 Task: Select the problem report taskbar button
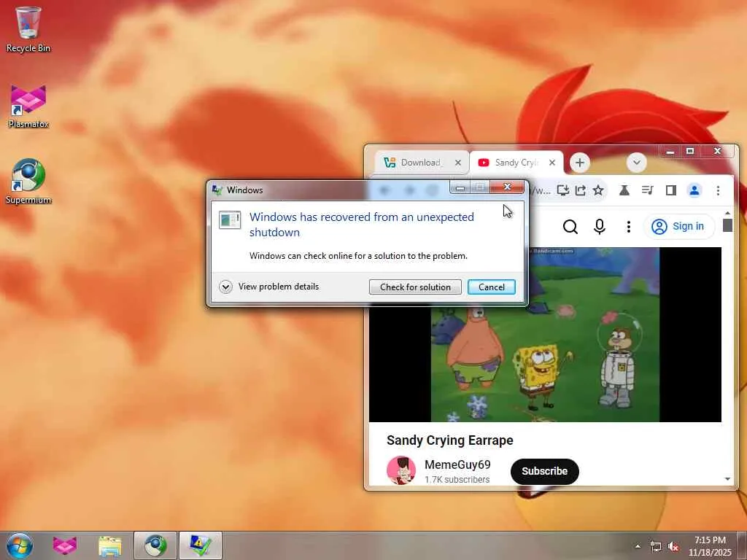[x=201, y=545]
